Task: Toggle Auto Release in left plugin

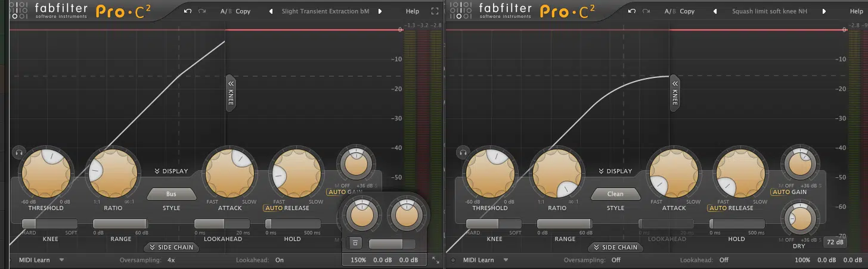Action: coord(274,208)
